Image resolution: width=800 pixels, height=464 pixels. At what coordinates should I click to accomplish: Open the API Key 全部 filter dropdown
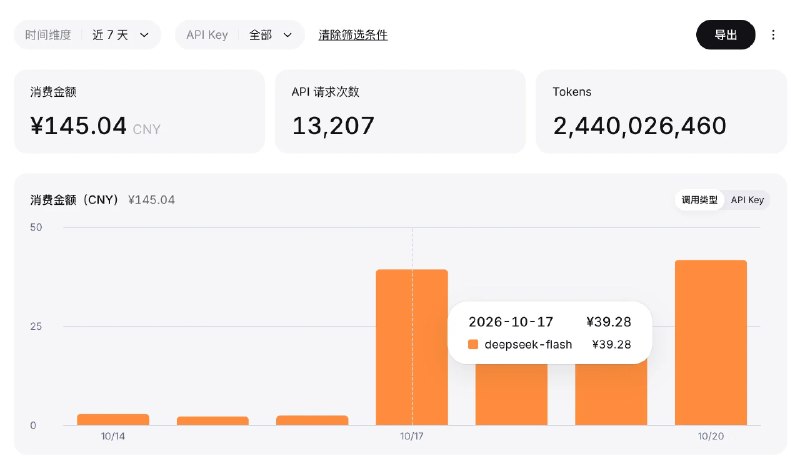click(x=240, y=35)
